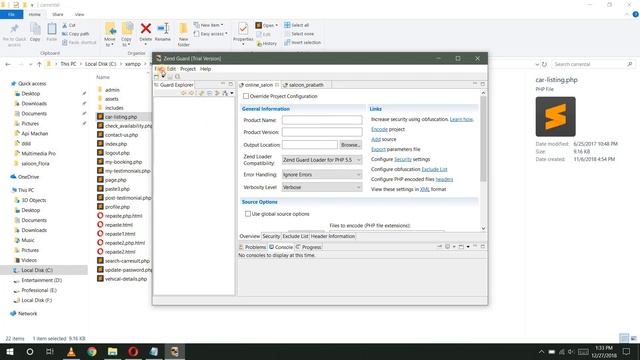Enable Use global source options checkbox
This screenshot has width=640, height=360.
[248, 214]
